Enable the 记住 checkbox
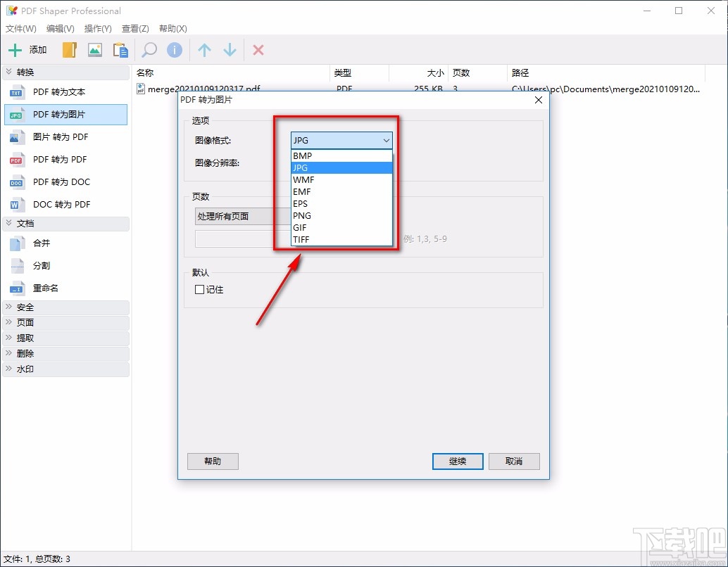 199,289
